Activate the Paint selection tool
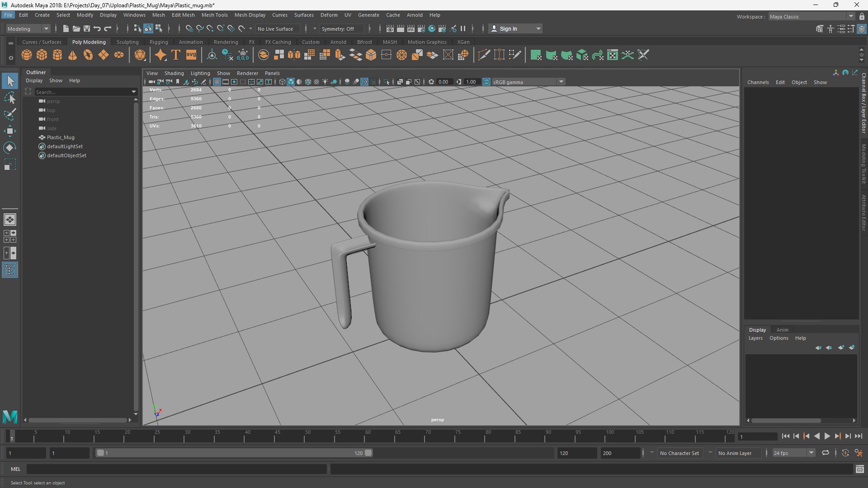Screen dimensions: 868x488 point(10,114)
